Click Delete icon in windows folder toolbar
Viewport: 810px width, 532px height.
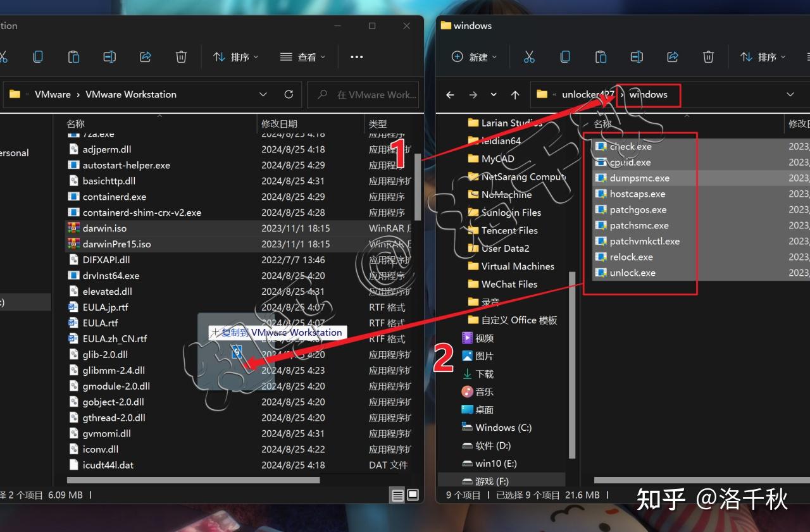(709, 57)
